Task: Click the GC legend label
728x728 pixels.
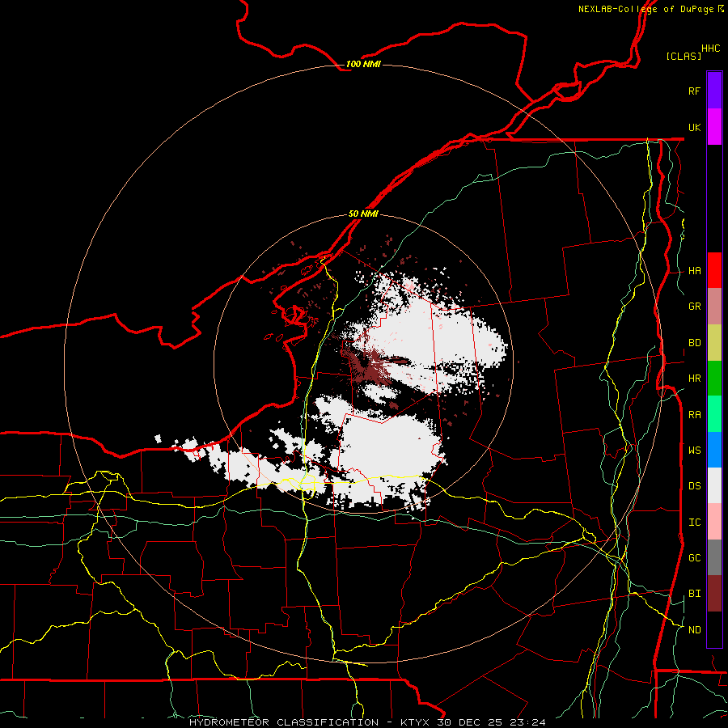Action: [x=694, y=558]
